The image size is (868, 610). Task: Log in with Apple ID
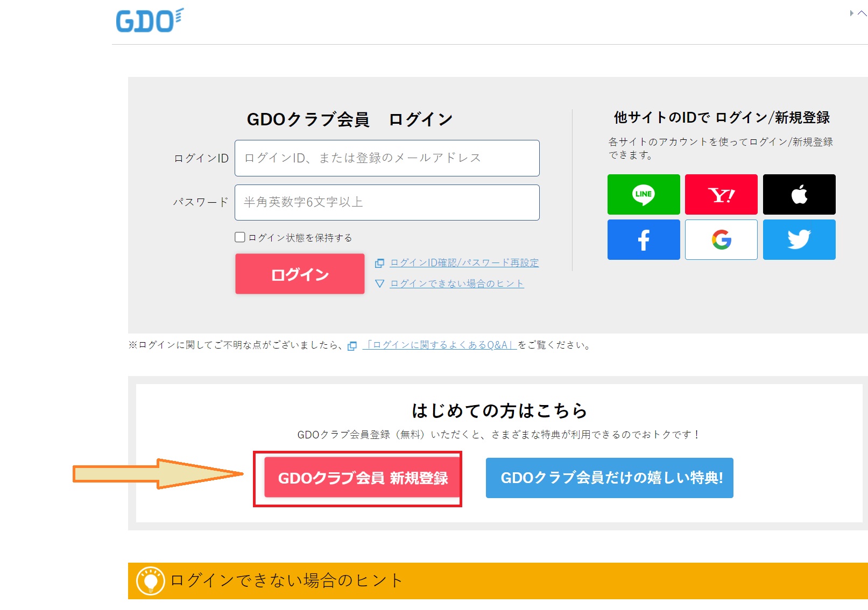point(799,194)
